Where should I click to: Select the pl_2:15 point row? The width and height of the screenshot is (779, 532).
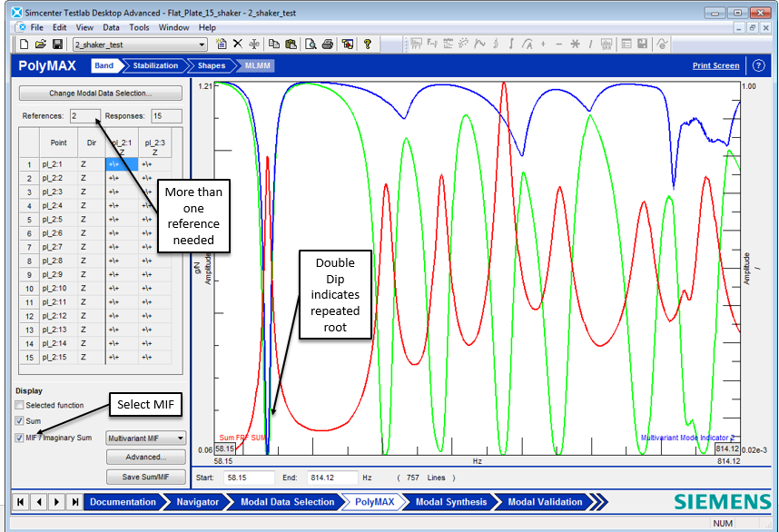point(95,357)
